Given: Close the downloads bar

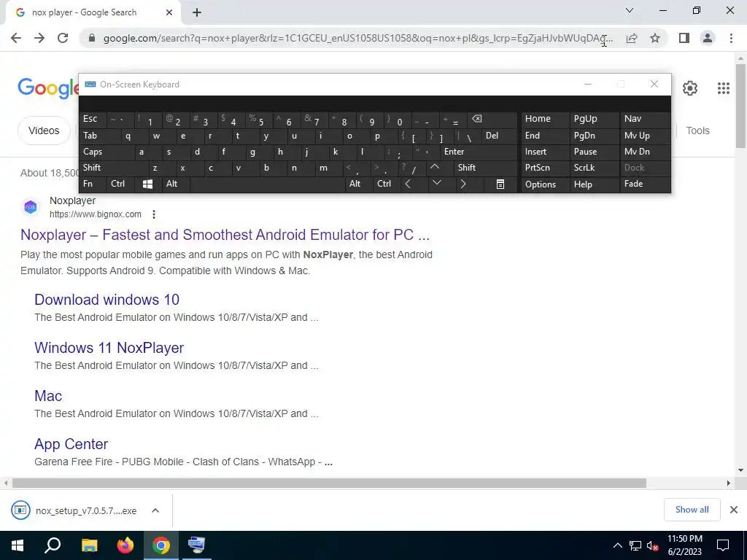Looking at the screenshot, I should coord(734,510).
